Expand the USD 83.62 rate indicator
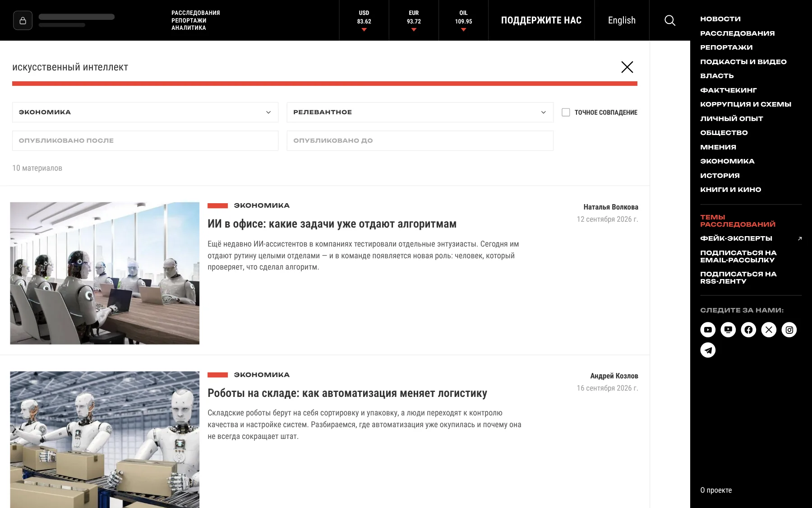Image resolution: width=812 pixels, height=508 pixels. (x=364, y=20)
